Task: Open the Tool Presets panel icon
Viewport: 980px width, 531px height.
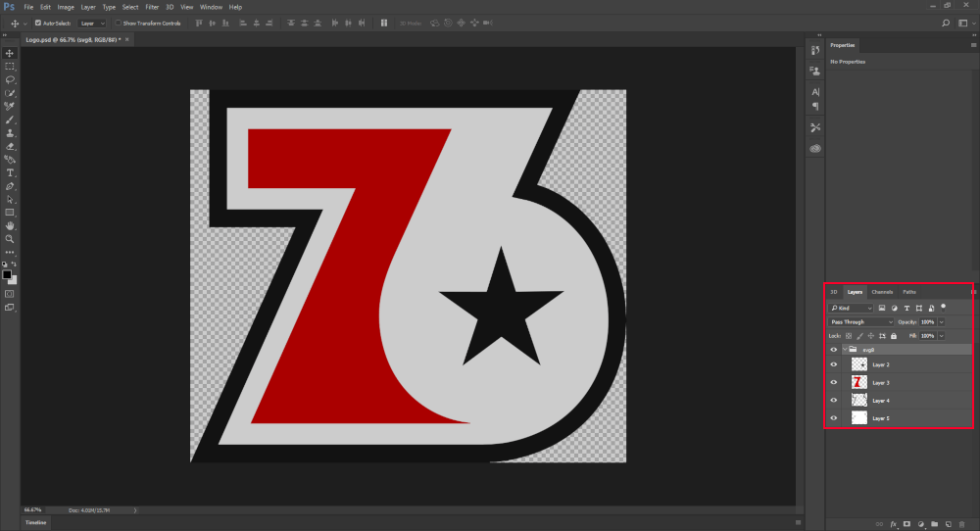Action: [815, 127]
